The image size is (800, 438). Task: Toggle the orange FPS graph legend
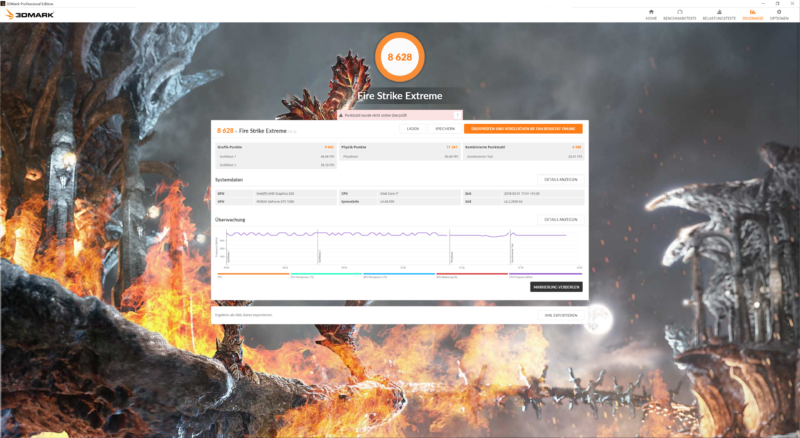click(x=253, y=275)
